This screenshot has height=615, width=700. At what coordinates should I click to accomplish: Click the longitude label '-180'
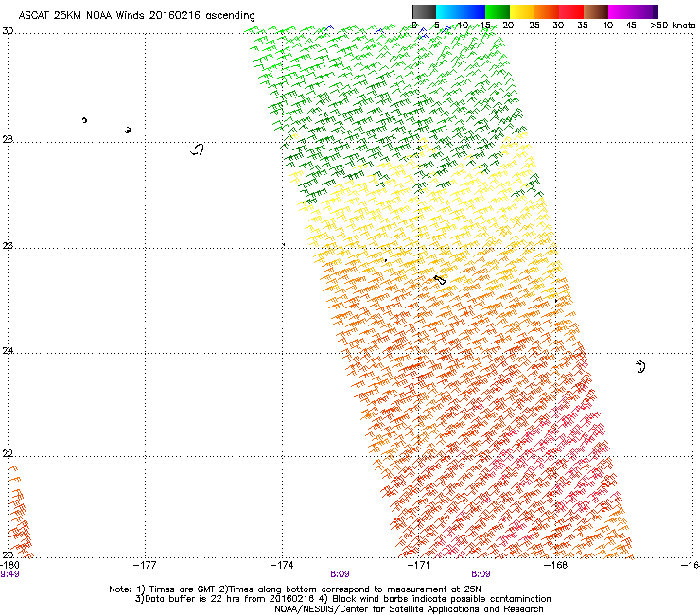pyautogui.click(x=9, y=565)
